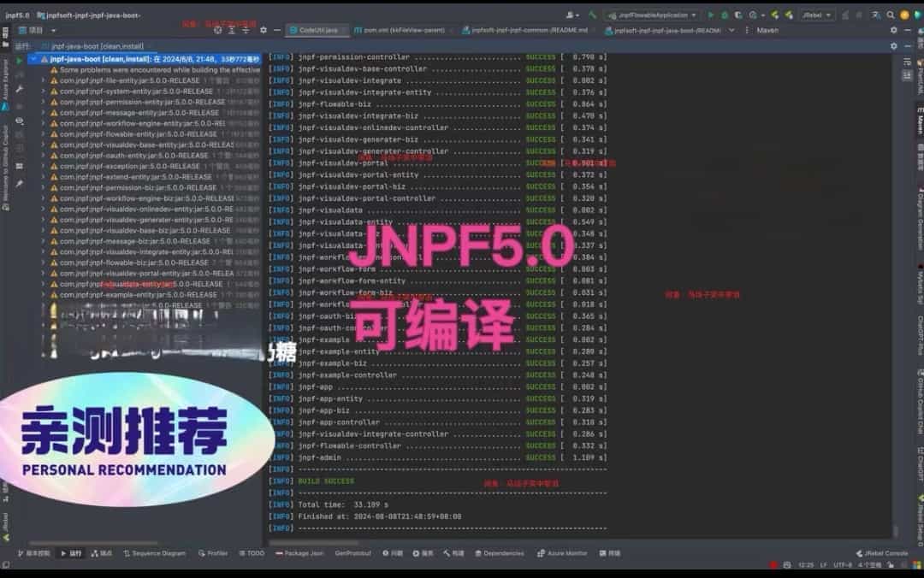This screenshot has width=924, height=578.
Task: Click the orange round icon in the top toolbar
Action: pyautogui.click(x=904, y=15)
